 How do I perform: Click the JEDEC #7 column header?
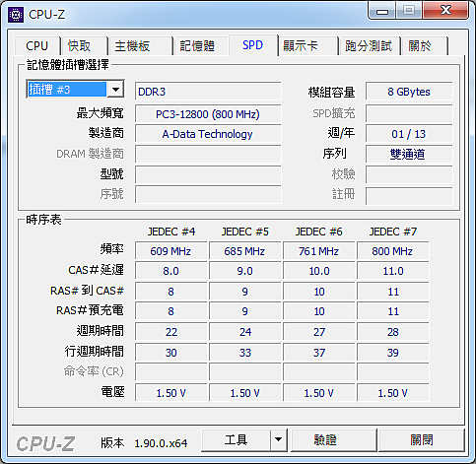(x=393, y=232)
